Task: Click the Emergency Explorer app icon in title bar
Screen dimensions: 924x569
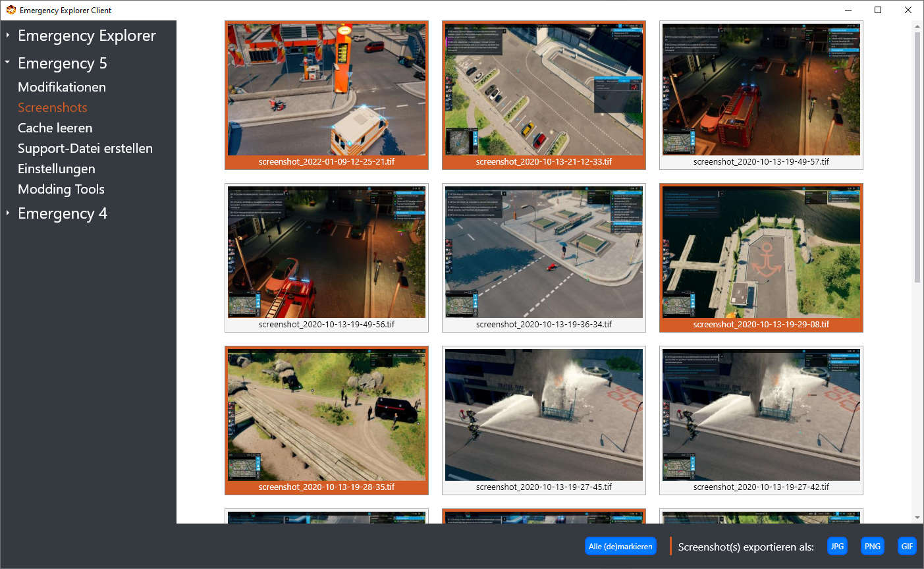Action: click(x=11, y=10)
